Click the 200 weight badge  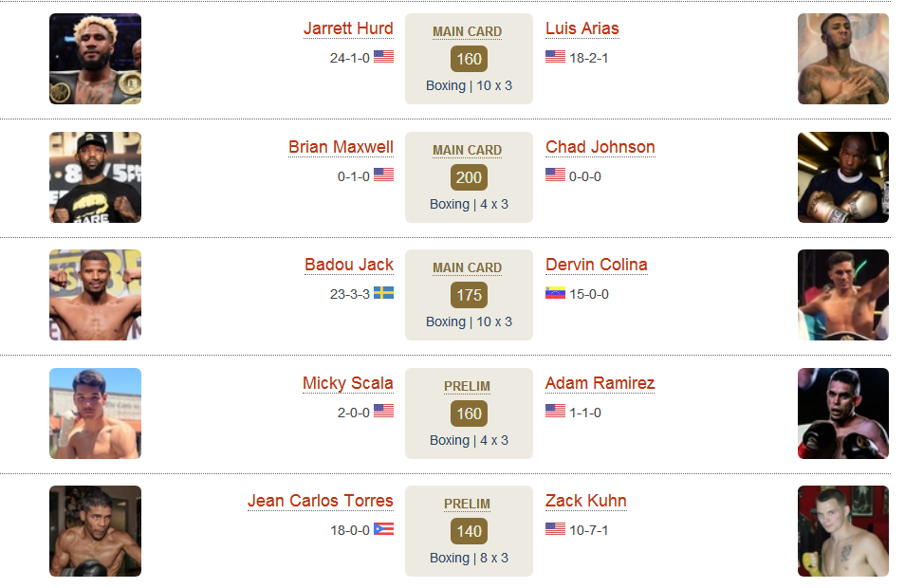pos(469,177)
